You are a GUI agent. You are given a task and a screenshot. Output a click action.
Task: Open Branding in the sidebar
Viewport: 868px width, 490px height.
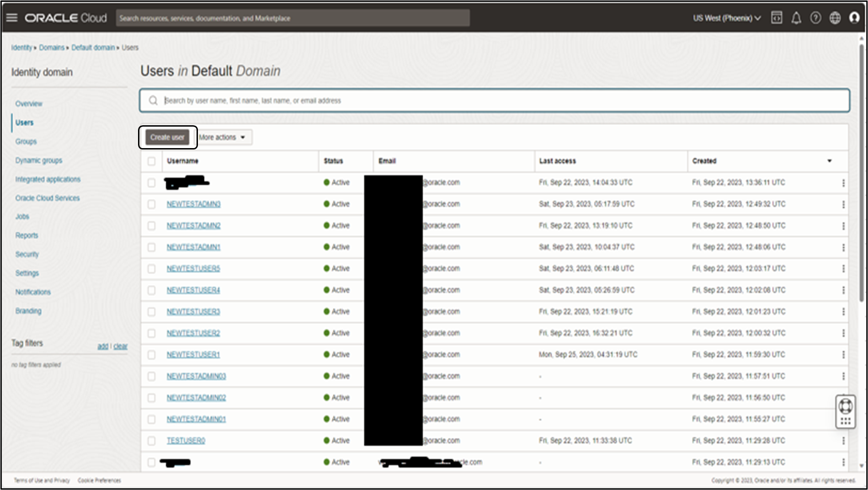(28, 311)
